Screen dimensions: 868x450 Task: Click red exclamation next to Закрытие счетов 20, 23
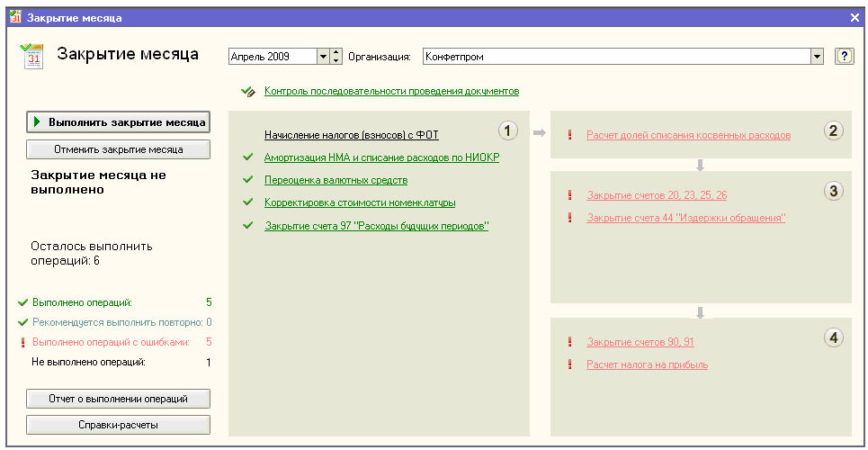pos(569,195)
